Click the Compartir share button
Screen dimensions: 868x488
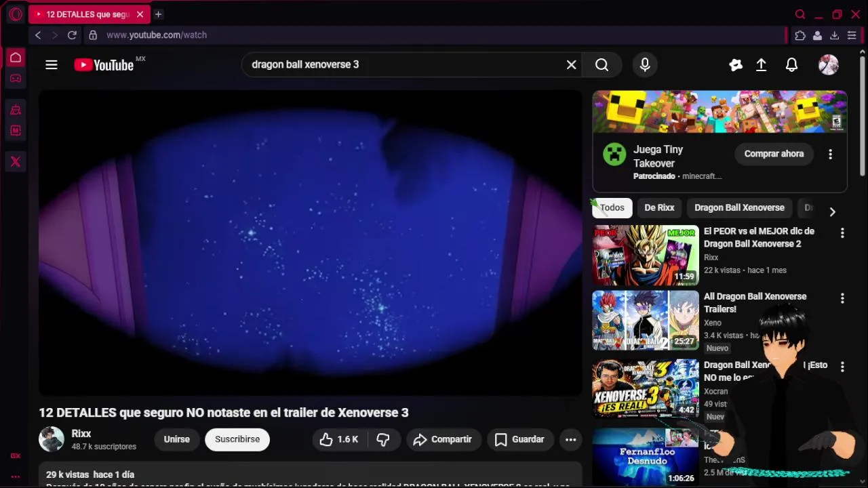[x=443, y=439]
